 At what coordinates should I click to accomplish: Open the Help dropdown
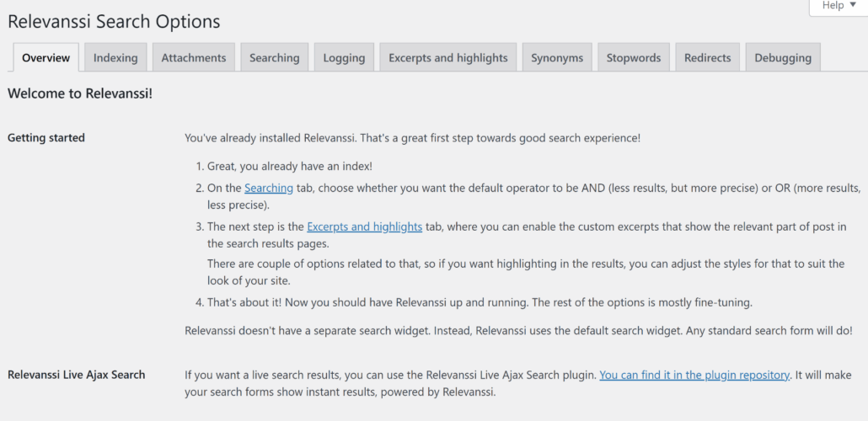pos(839,6)
